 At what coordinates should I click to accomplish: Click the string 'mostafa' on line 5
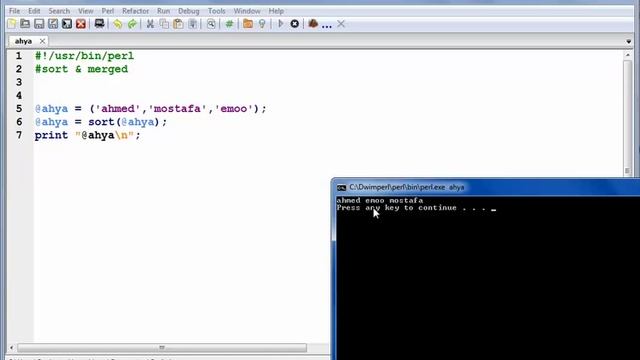tap(177, 109)
